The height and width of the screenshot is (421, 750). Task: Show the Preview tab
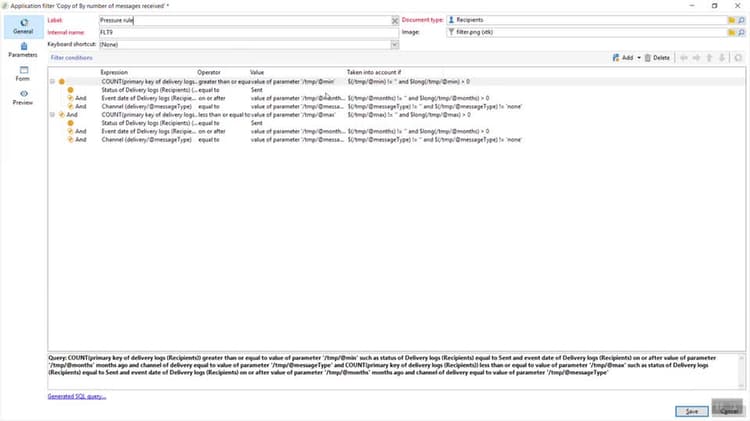23,98
